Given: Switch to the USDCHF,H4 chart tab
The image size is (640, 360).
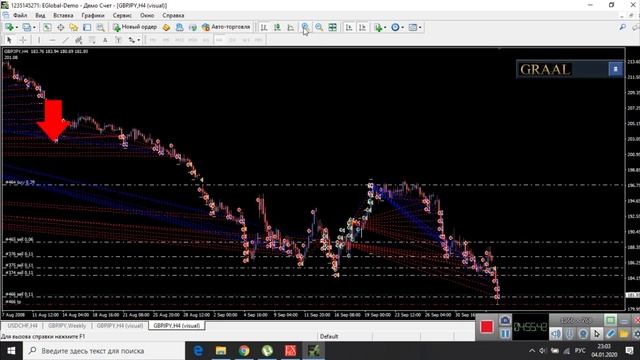Looking at the screenshot, I should [x=22, y=326].
